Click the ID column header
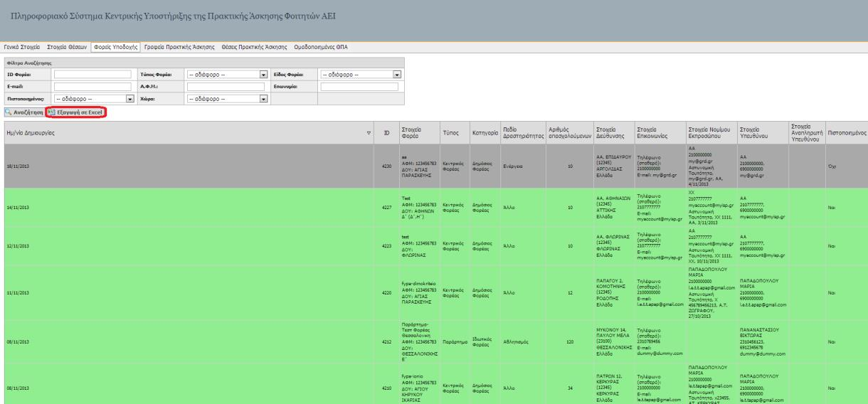The image size is (868, 404). [x=387, y=133]
